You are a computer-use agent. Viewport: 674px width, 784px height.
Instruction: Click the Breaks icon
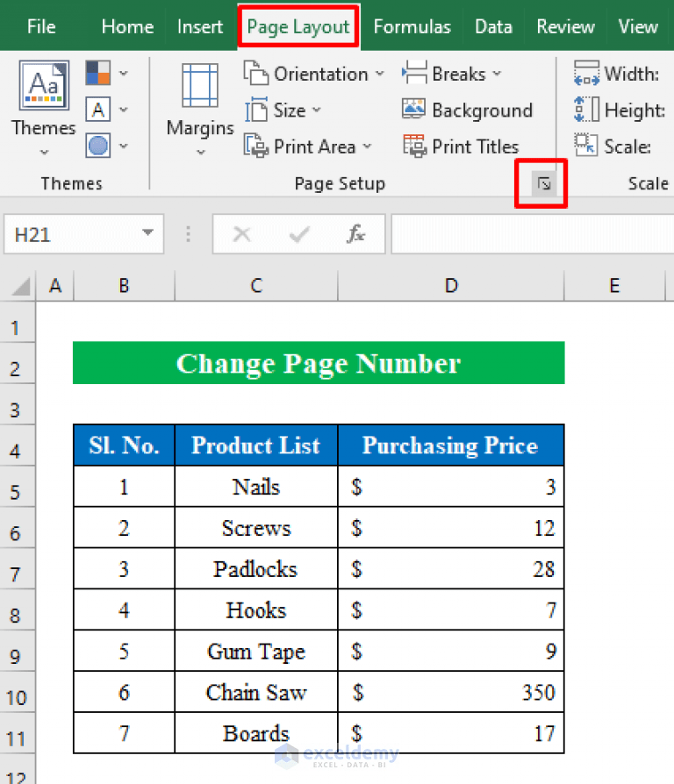[414, 73]
